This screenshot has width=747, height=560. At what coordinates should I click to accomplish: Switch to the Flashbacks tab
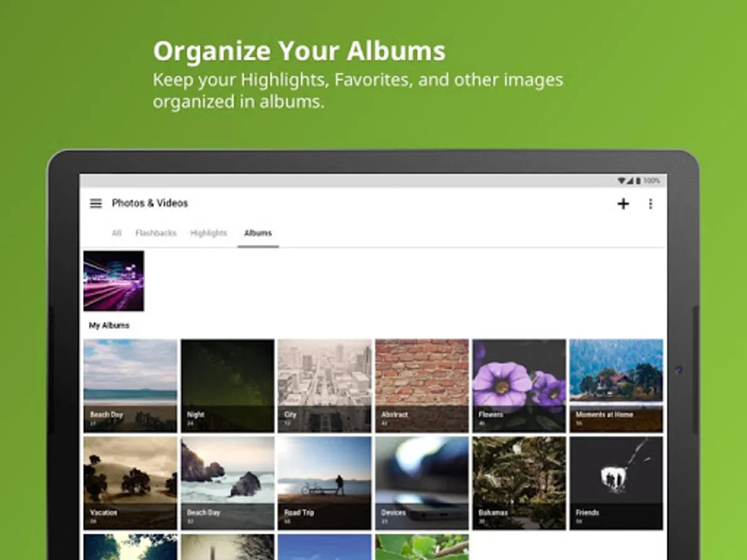(x=156, y=233)
